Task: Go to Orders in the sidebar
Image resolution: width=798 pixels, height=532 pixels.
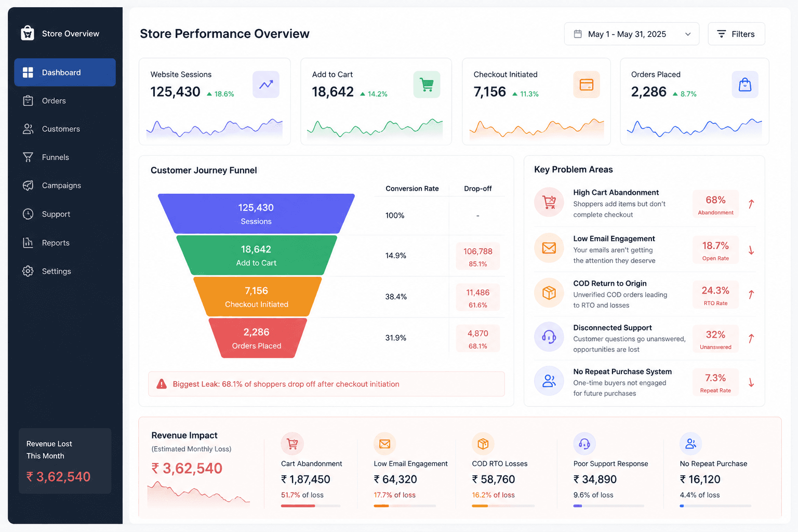Action: 65,101
